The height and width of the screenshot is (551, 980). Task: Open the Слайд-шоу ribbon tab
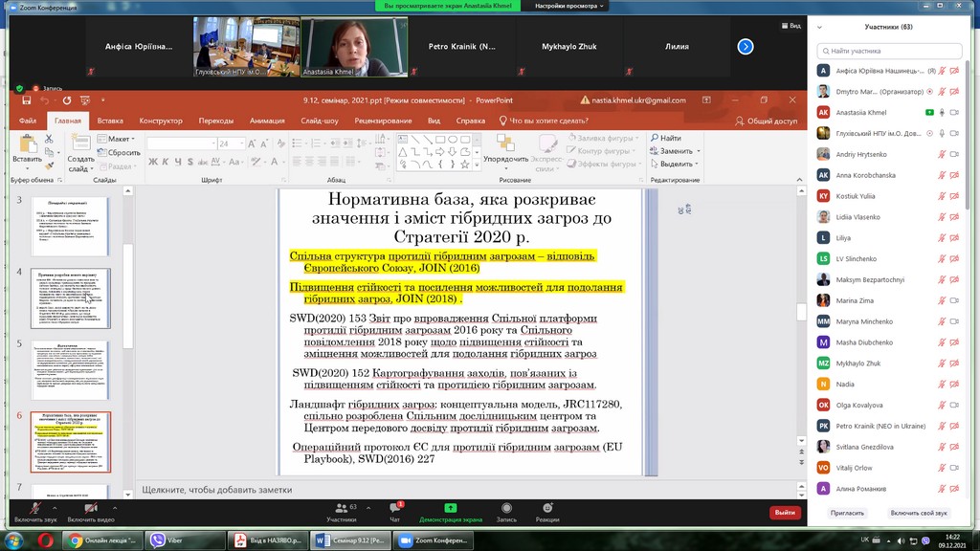coord(319,121)
